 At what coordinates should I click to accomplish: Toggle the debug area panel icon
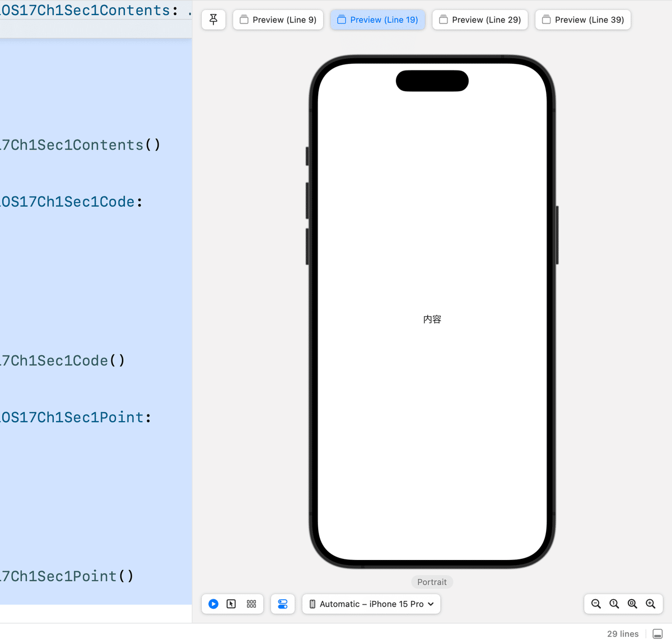658,634
